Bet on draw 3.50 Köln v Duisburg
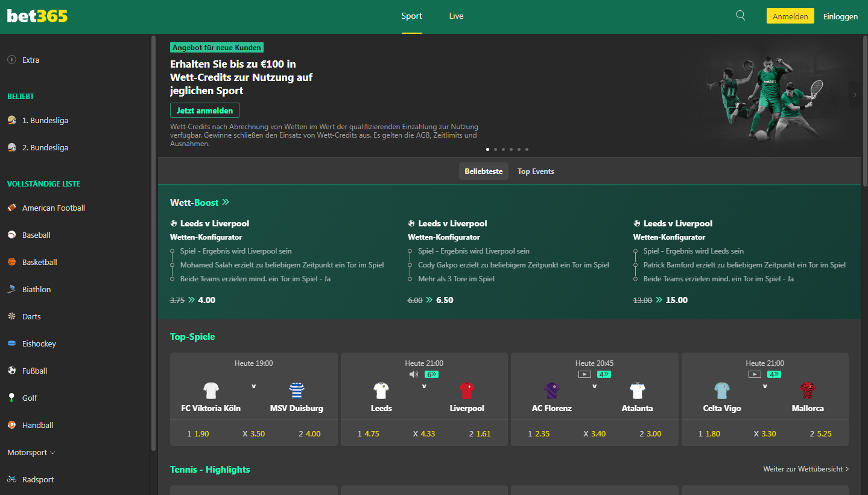The height and width of the screenshot is (495, 868). 253,433
